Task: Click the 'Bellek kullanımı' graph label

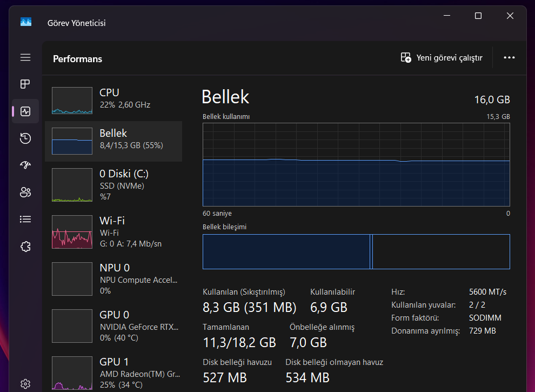Action: (x=226, y=117)
